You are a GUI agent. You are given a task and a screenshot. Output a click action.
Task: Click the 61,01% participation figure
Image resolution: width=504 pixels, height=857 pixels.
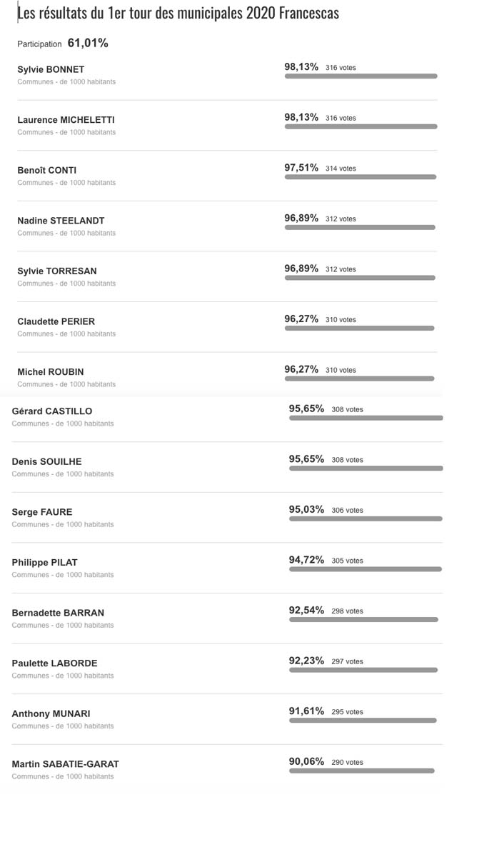[x=88, y=43]
